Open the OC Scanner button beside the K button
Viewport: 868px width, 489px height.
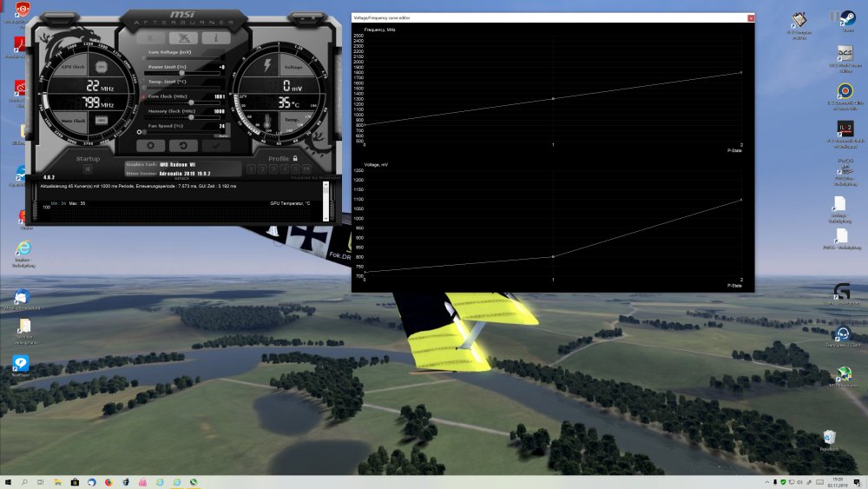click(x=183, y=37)
